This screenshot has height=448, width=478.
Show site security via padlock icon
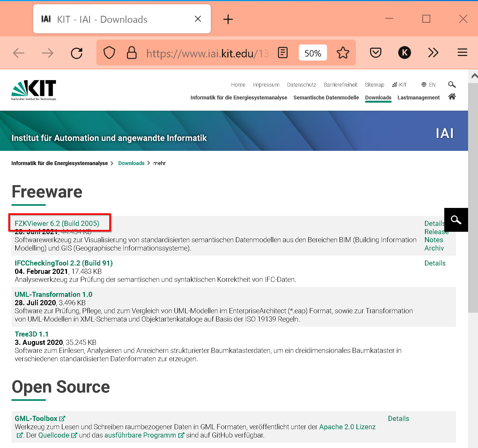131,53
